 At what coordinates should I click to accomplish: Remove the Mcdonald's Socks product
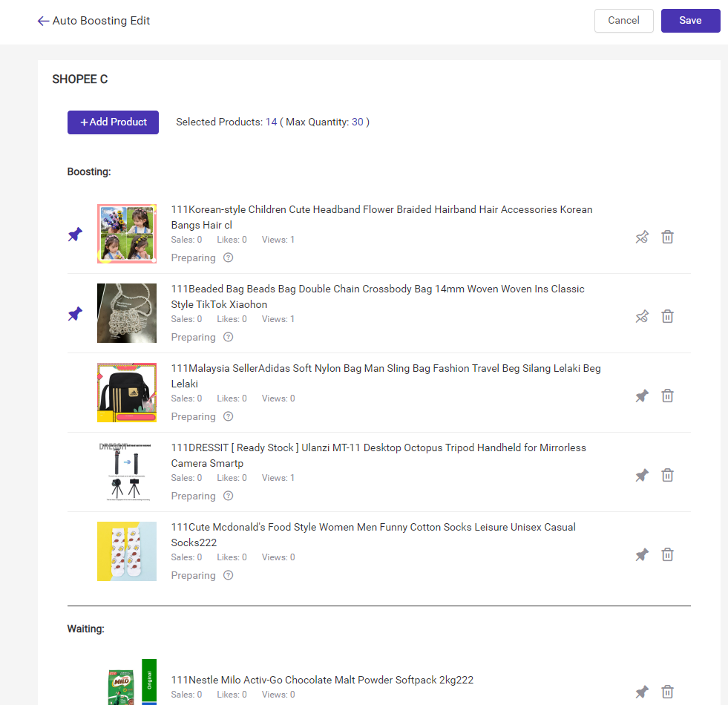(x=668, y=555)
